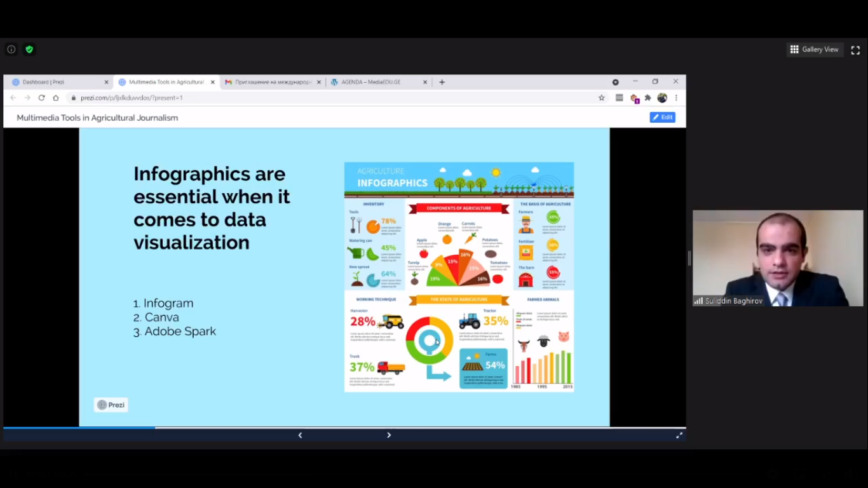Switch view using Gallery View button

click(x=814, y=50)
